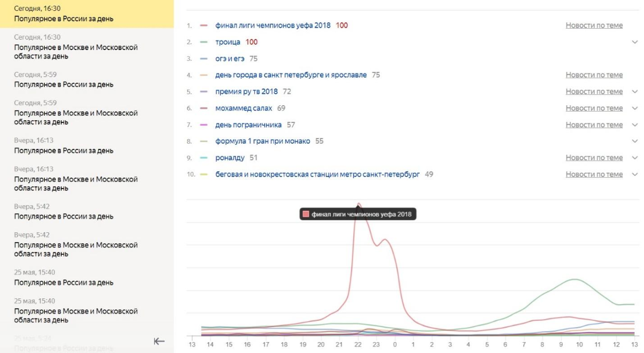
Task: Expand the троица row chevron
Action: tap(635, 42)
